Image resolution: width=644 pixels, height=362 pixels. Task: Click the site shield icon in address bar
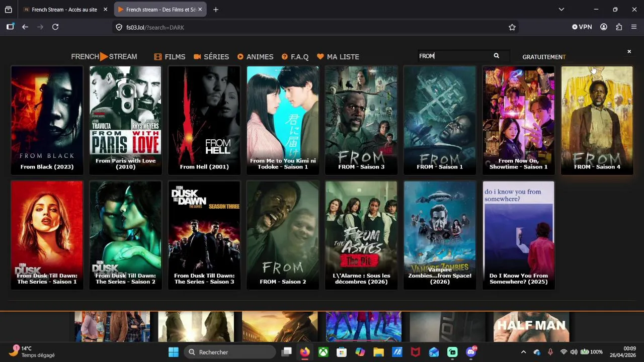(119, 27)
